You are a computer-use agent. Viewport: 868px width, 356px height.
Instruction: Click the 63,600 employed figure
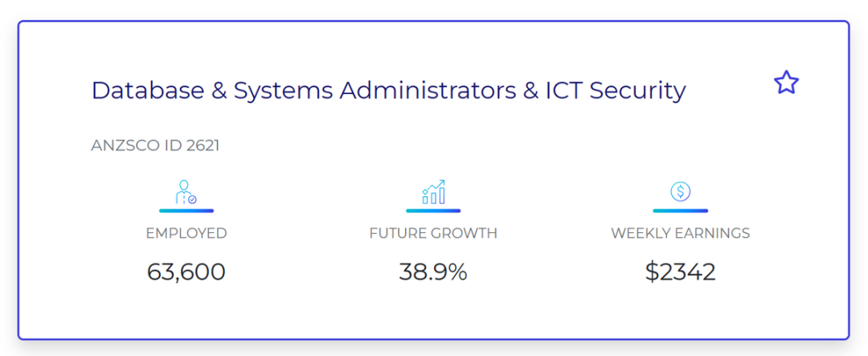186,272
